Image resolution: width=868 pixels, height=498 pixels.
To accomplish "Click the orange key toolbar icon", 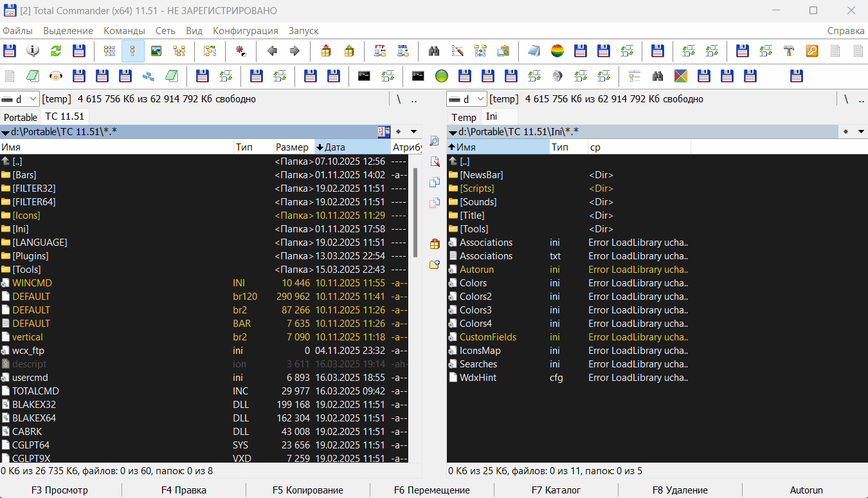I will [x=812, y=51].
